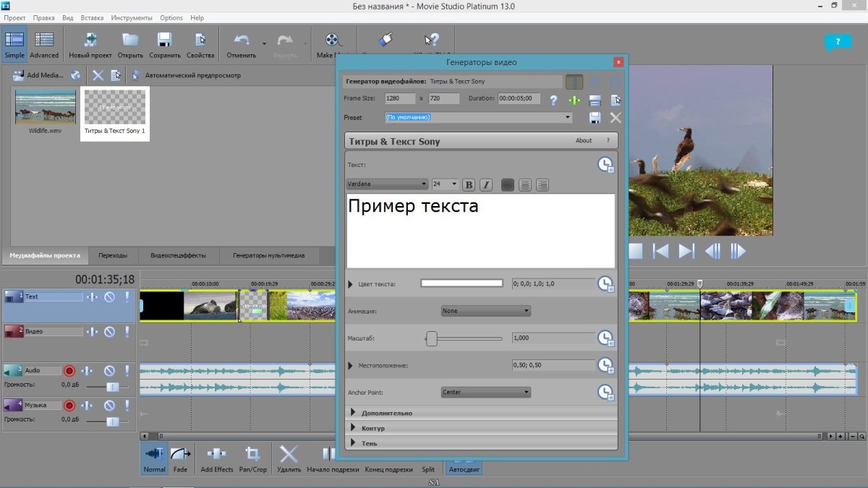Switch to the Переходы tab
The height and width of the screenshot is (488, 868).
[113, 255]
